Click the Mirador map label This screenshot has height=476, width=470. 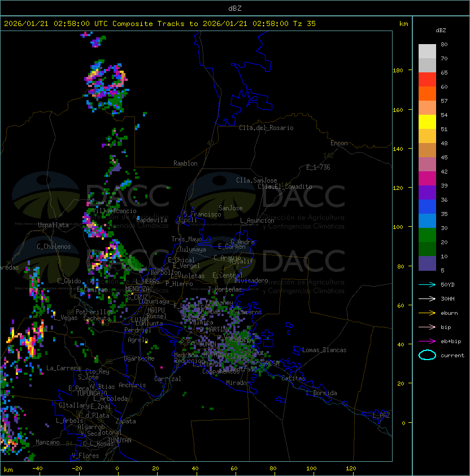tap(238, 383)
